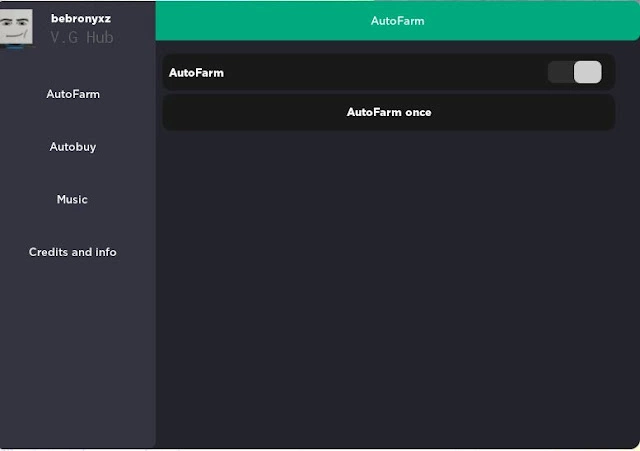Image resolution: width=640 pixels, height=451 pixels.
Task: Click the dark track of AutoFarm switch
Action: point(560,72)
